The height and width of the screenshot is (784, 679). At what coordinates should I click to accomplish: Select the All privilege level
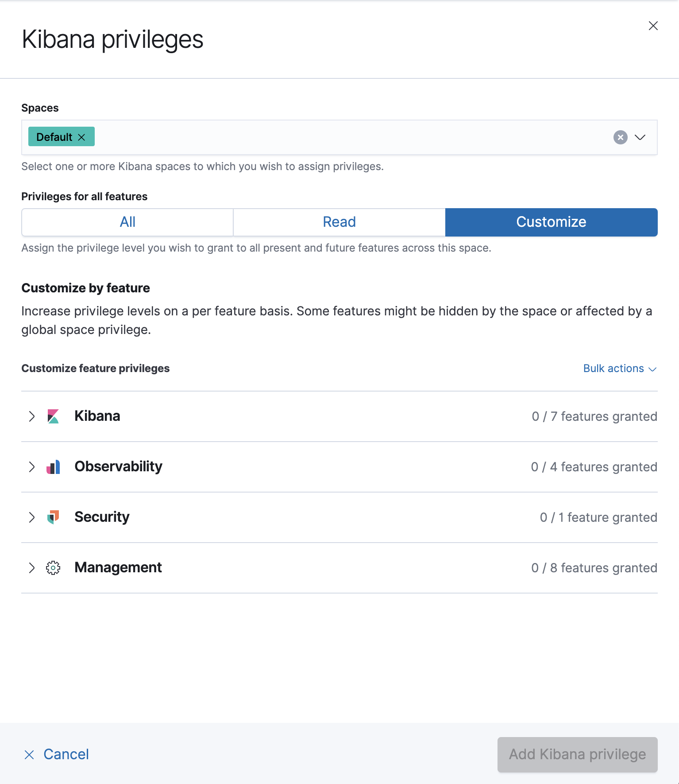[127, 222]
